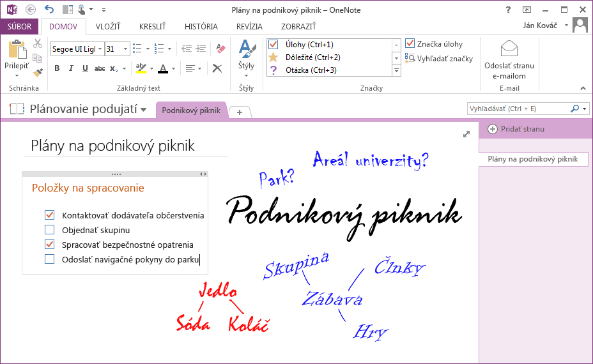Expand the tags gallery list
This screenshot has height=364, width=593.
click(396, 70)
